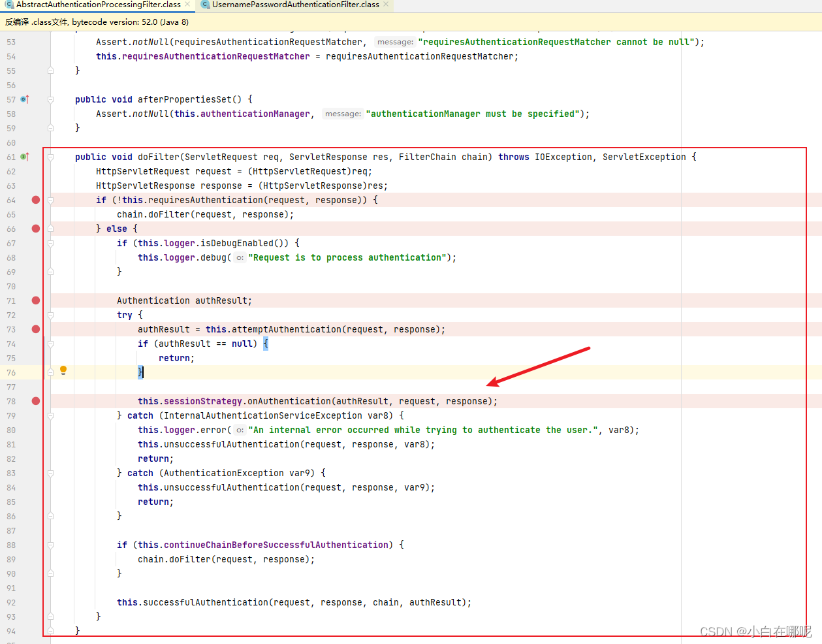The width and height of the screenshot is (822, 644).
Task: Collapse the afterPropertiesSet method at line 57
Action: click(x=50, y=99)
